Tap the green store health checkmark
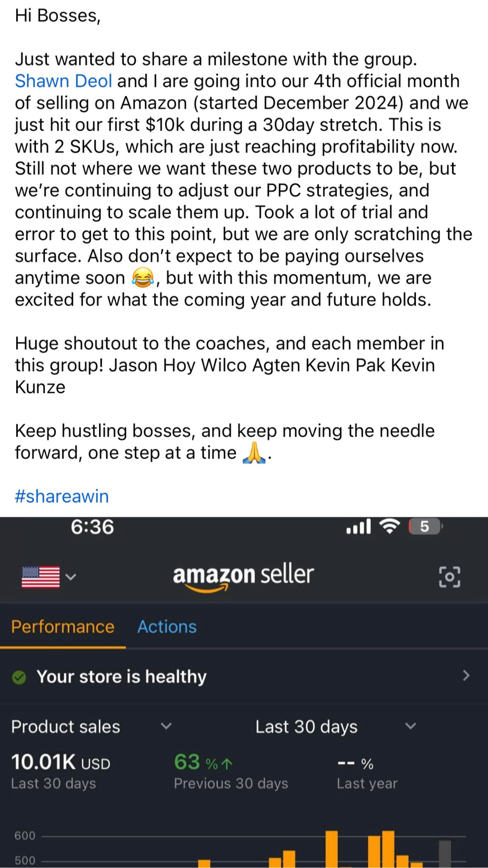This screenshot has width=488, height=868. [x=19, y=677]
